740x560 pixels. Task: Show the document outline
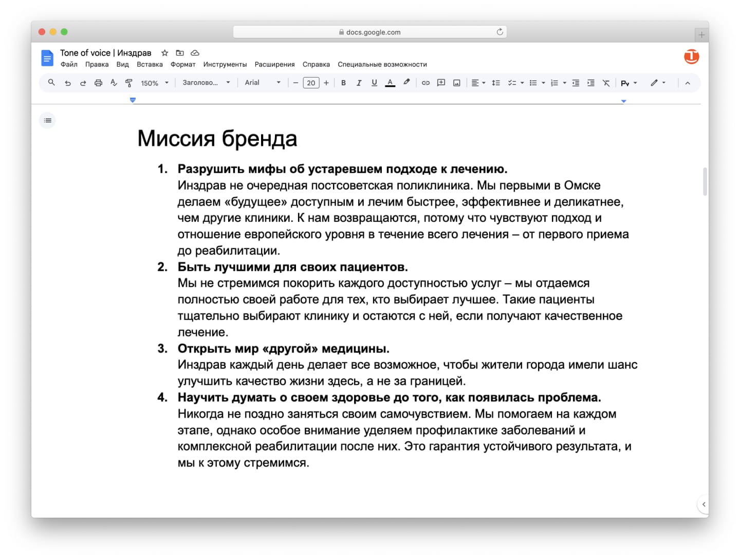click(47, 120)
